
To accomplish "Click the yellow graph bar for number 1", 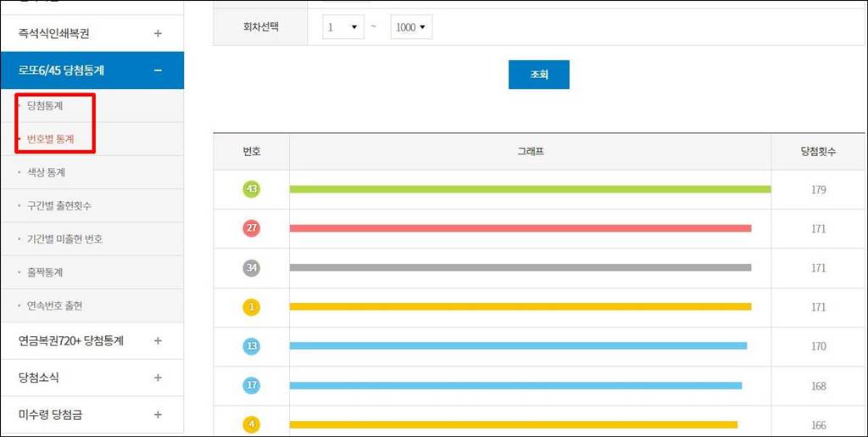I will click(x=520, y=307).
